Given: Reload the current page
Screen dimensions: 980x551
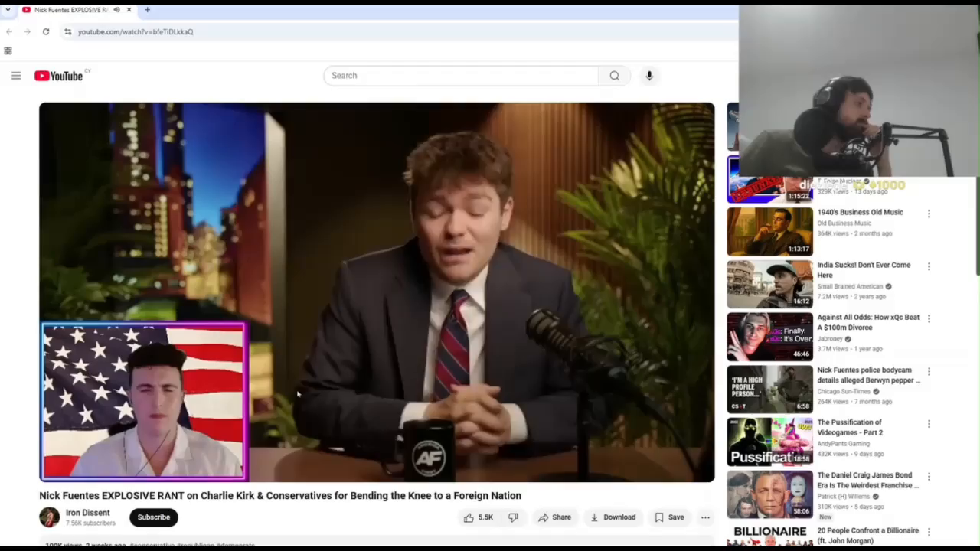Looking at the screenshot, I should 46,31.
